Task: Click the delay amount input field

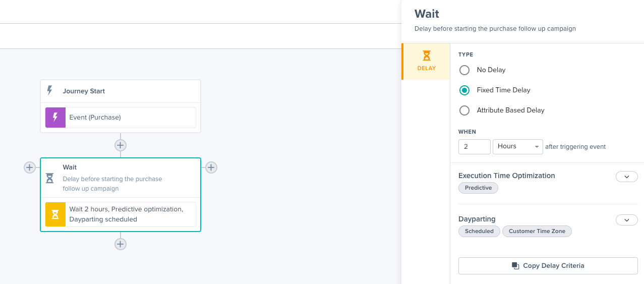Action: pos(474,147)
